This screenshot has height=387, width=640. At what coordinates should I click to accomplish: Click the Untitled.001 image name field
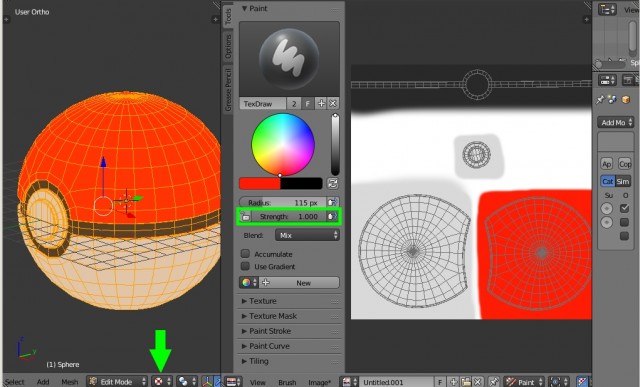(x=397, y=382)
